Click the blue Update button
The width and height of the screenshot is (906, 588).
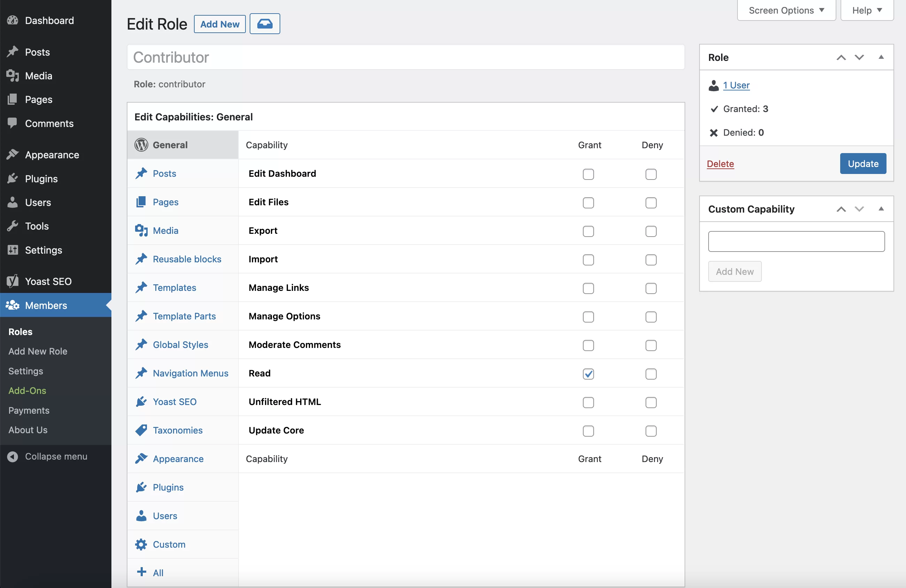pyautogui.click(x=863, y=164)
